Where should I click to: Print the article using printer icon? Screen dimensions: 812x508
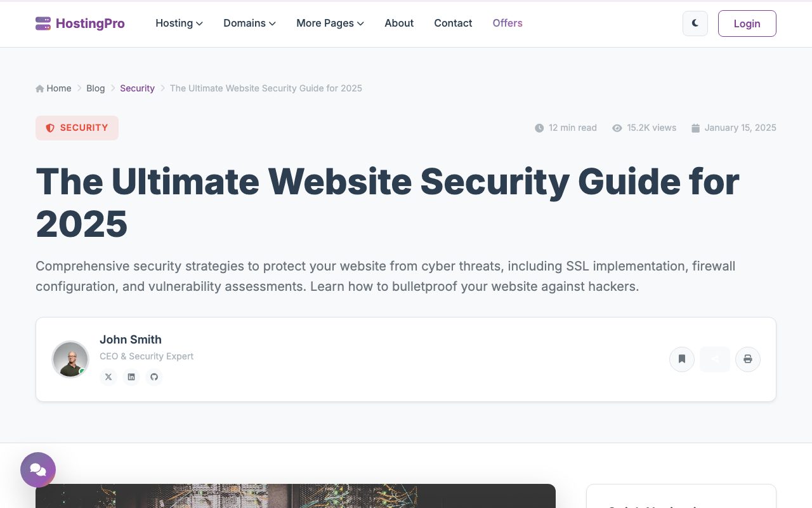[x=748, y=359]
